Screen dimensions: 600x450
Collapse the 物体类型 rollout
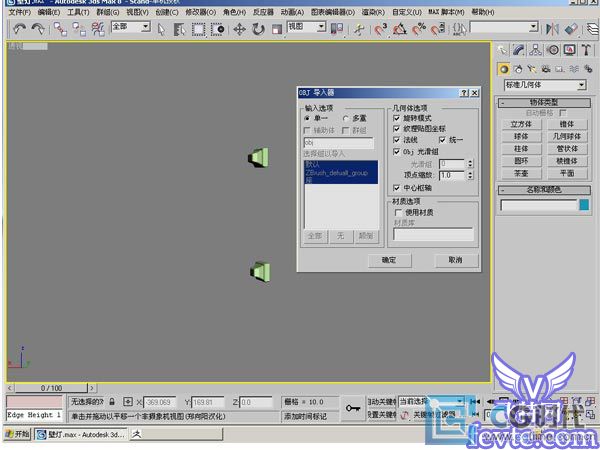[544, 103]
